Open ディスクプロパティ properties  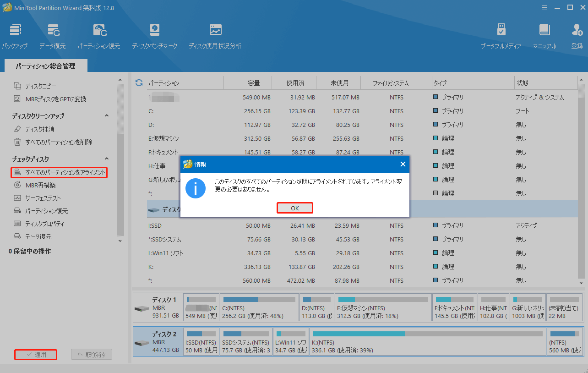click(39, 224)
